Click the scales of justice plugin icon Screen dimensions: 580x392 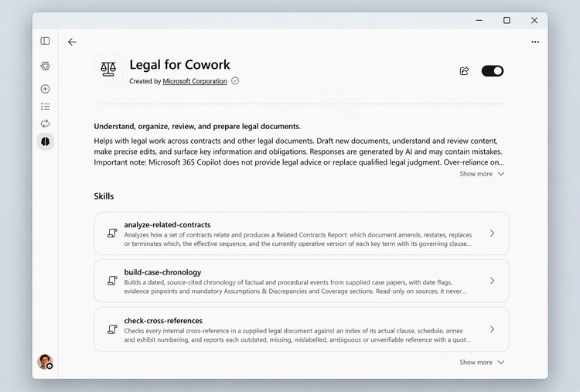point(108,69)
